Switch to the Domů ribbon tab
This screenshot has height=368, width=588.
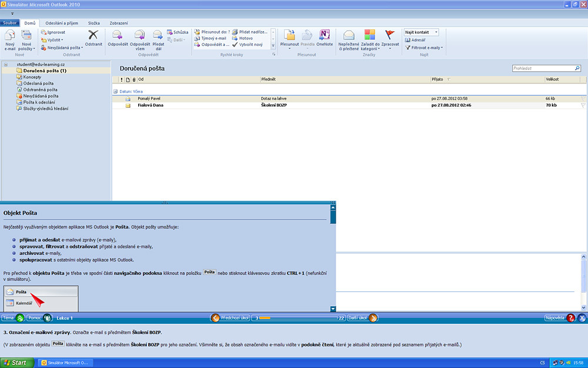pyautogui.click(x=29, y=23)
